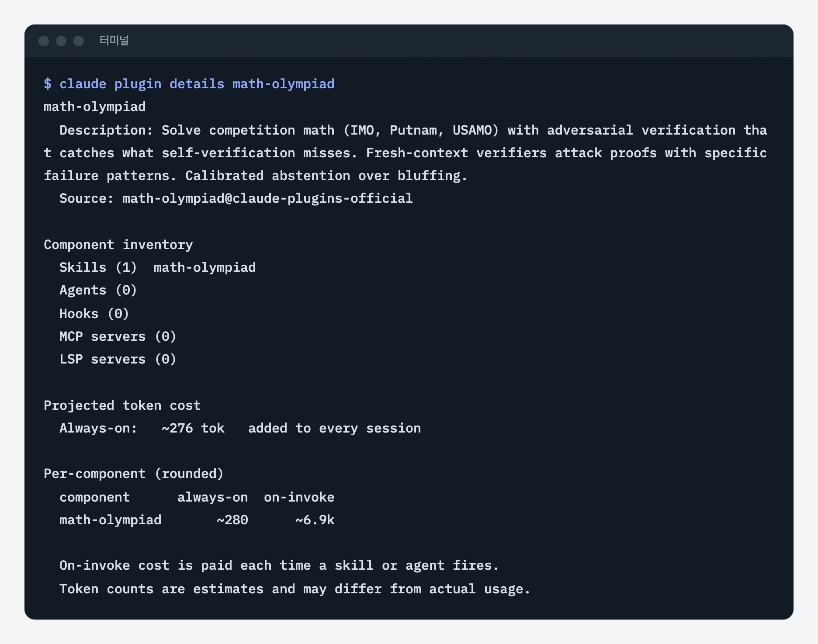The image size is (818, 644).
Task: Click the 'On-invoke cost is paid' note
Action: (x=279, y=565)
